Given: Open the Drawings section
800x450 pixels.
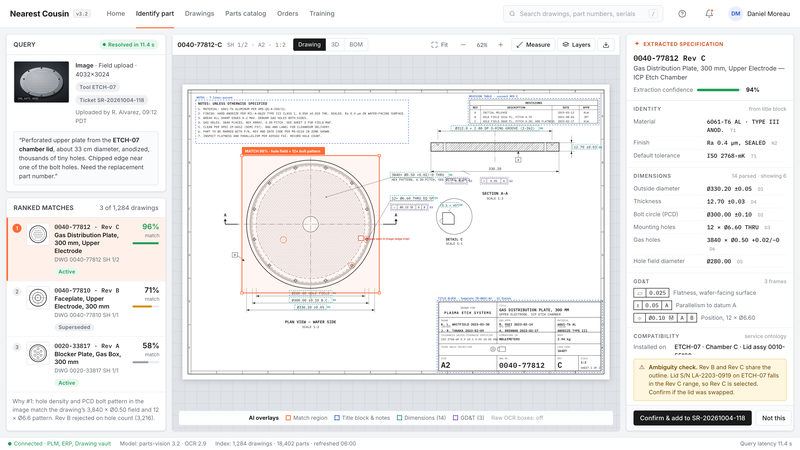Looking at the screenshot, I should pos(199,14).
